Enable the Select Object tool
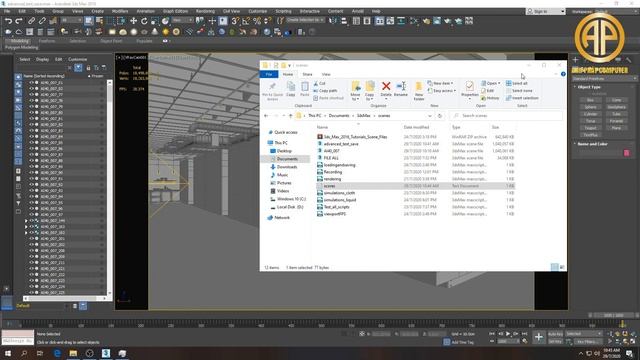 click(x=89, y=21)
